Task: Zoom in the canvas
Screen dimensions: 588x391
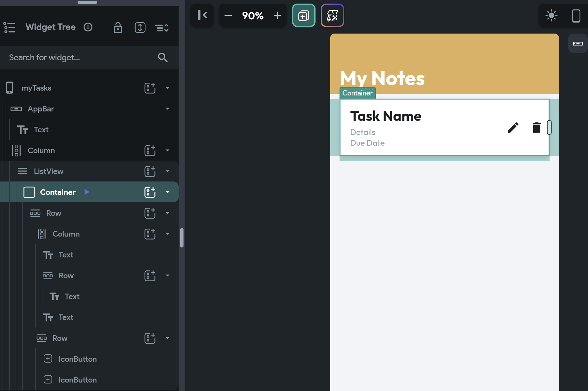Action: click(x=278, y=15)
